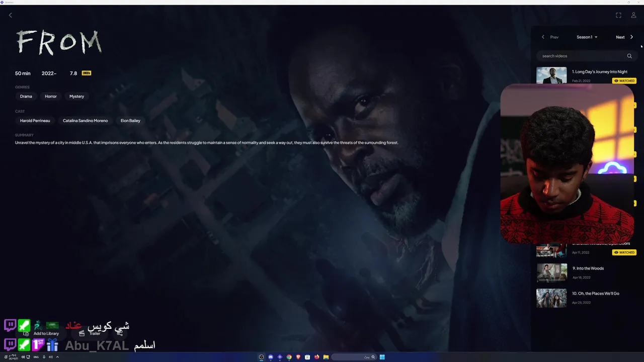Open OBS Studio from the taskbar

[x=261, y=357]
